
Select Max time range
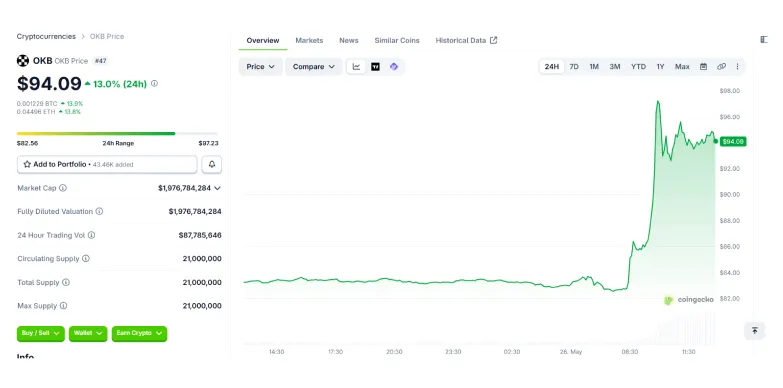pyautogui.click(x=682, y=66)
